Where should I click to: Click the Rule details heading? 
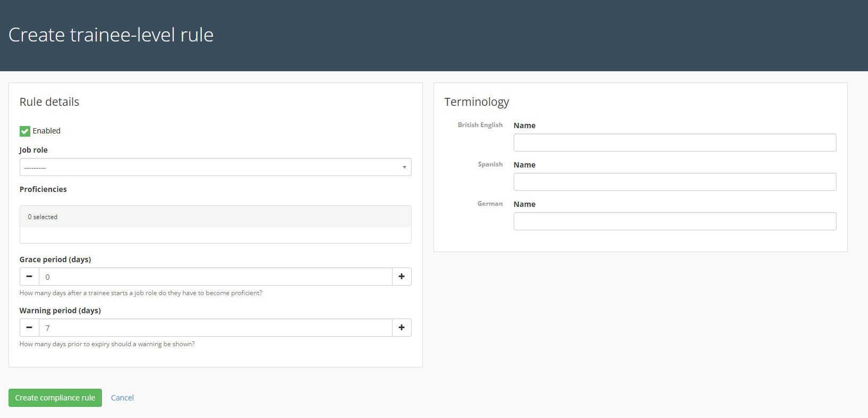(49, 102)
